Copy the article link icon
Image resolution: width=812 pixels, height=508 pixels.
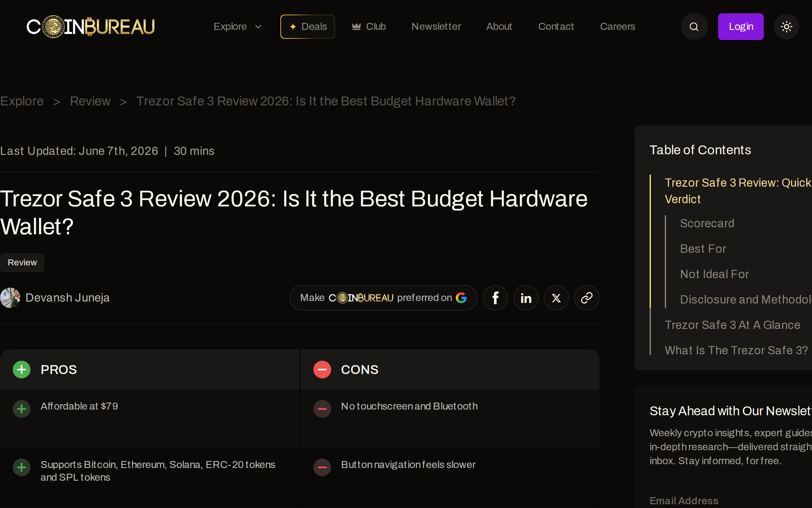click(x=586, y=298)
